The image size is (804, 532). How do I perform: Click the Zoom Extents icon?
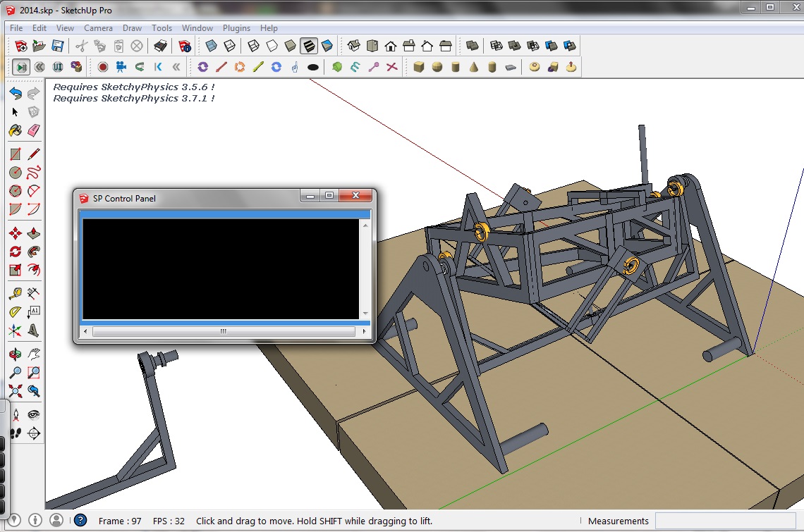click(x=15, y=391)
